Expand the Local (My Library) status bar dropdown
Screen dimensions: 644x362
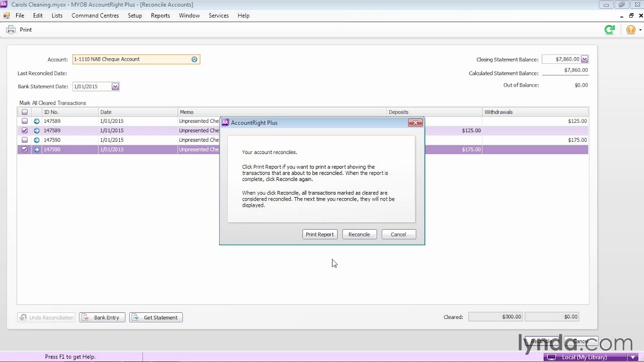(633, 357)
